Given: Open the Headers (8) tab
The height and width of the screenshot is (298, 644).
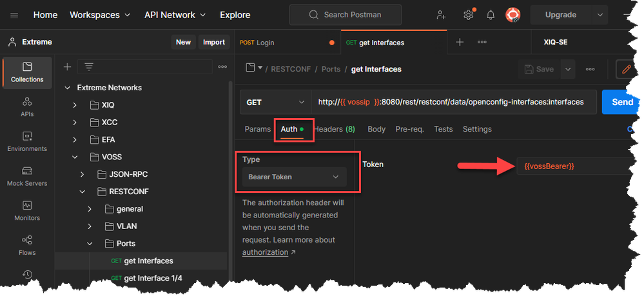Looking at the screenshot, I should [335, 129].
